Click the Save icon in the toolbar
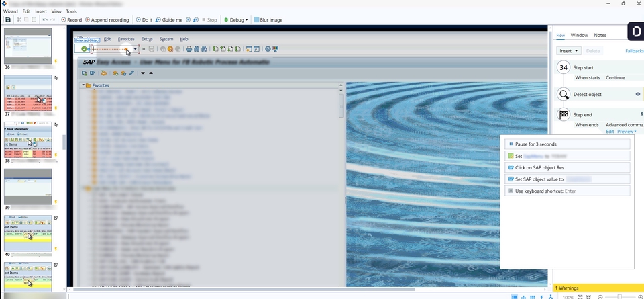Viewport: 644px width, 299px height. point(8,20)
